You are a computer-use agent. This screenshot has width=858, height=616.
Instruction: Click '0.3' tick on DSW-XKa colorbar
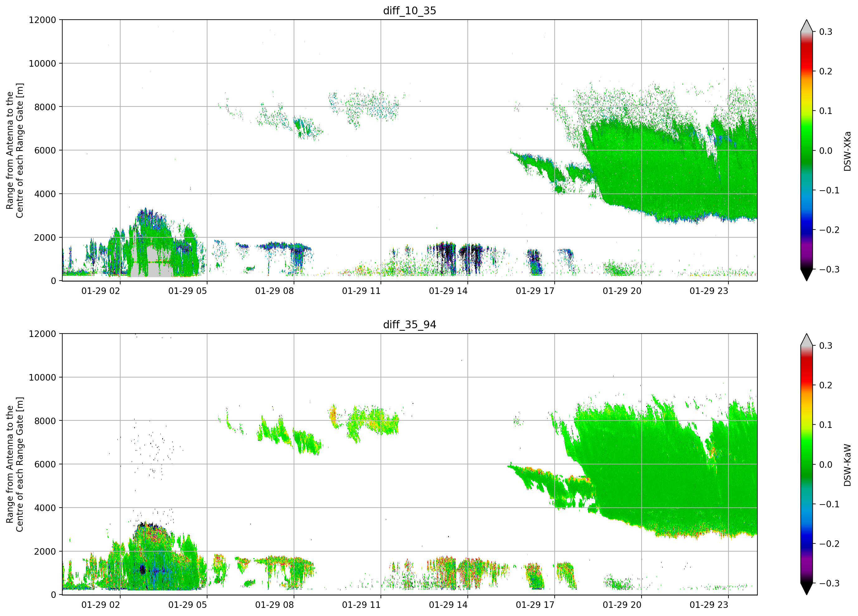tap(826, 32)
